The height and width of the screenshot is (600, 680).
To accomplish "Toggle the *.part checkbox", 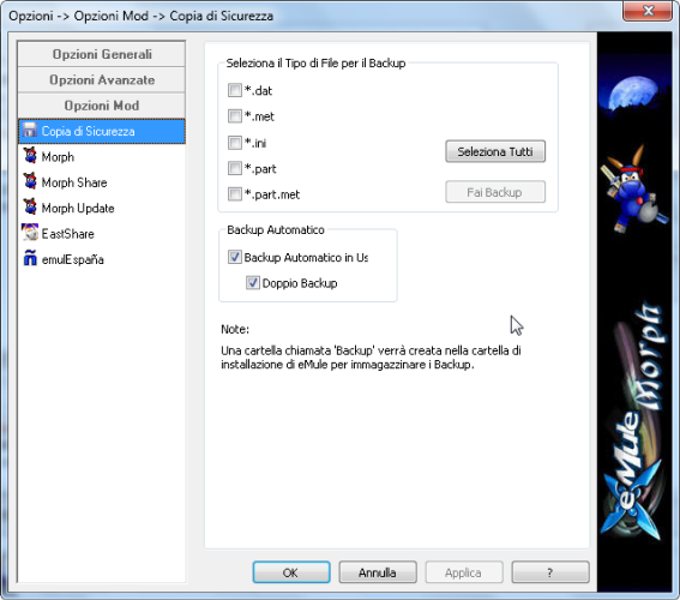I will (235, 168).
